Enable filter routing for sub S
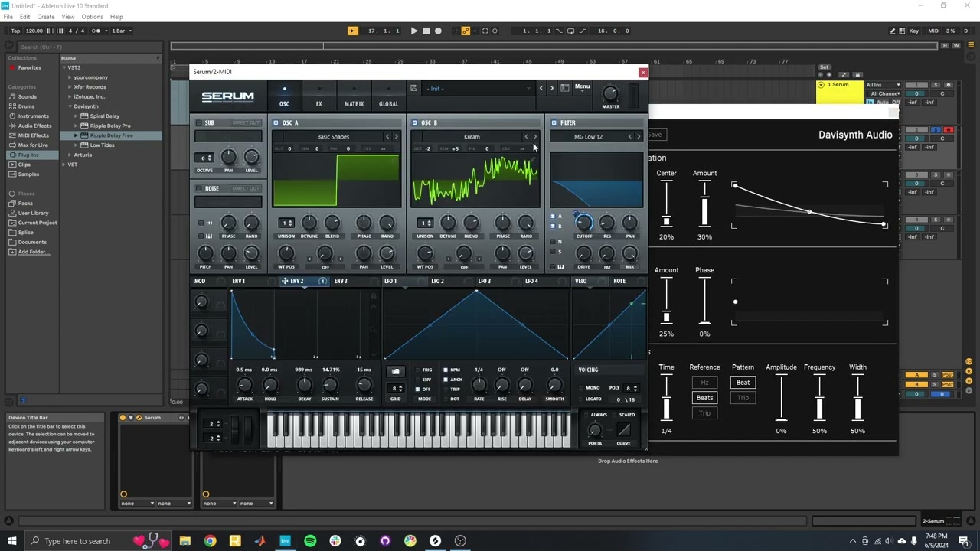Image resolution: width=980 pixels, height=551 pixels. (x=553, y=252)
